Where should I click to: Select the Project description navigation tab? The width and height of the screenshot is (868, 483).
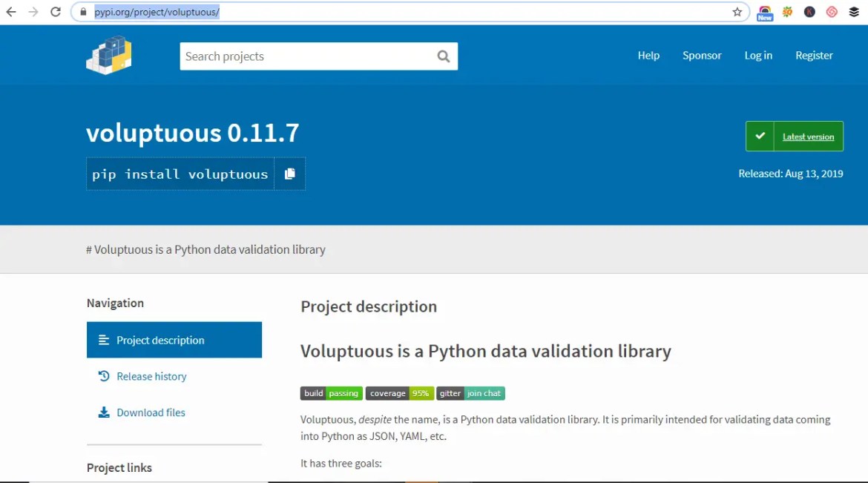click(x=174, y=340)
